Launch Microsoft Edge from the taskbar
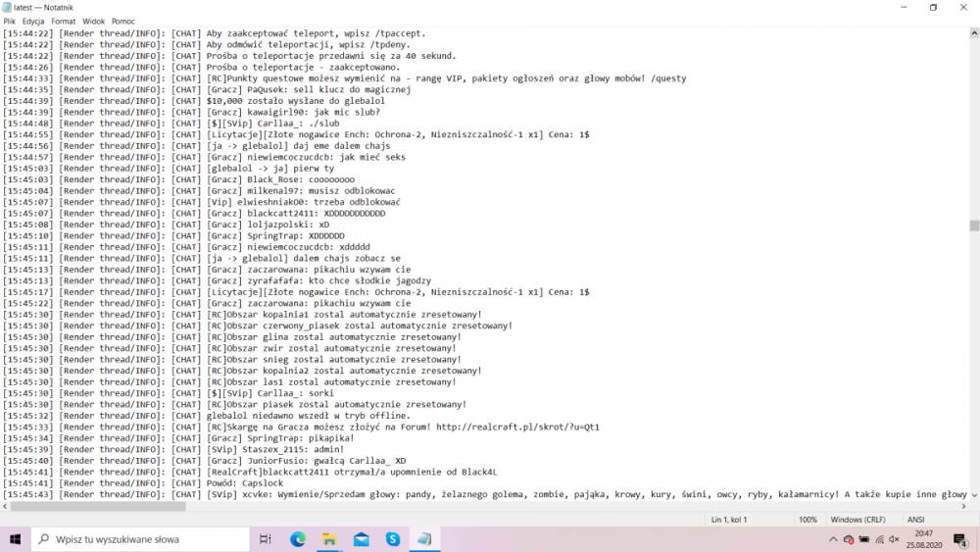This screenshot has width=980, height=552. coord(298,539)
